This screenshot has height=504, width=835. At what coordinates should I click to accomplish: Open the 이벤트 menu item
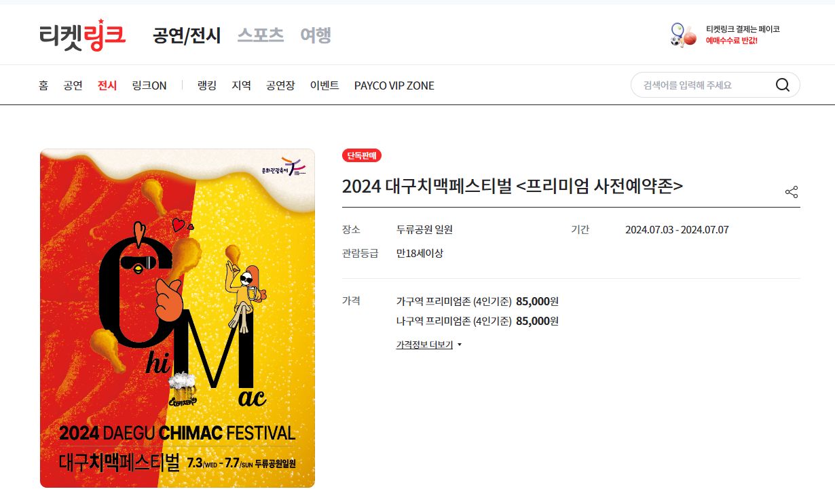click(x=324, y=85)
